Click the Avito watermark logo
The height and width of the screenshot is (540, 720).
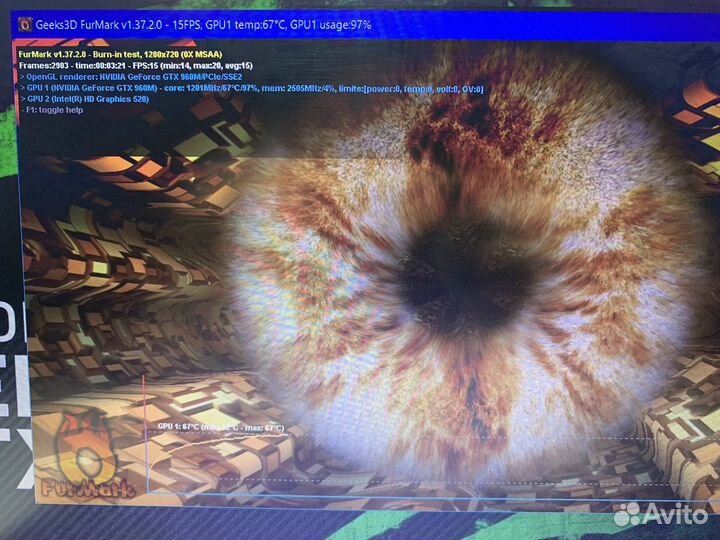coord(661,514)
